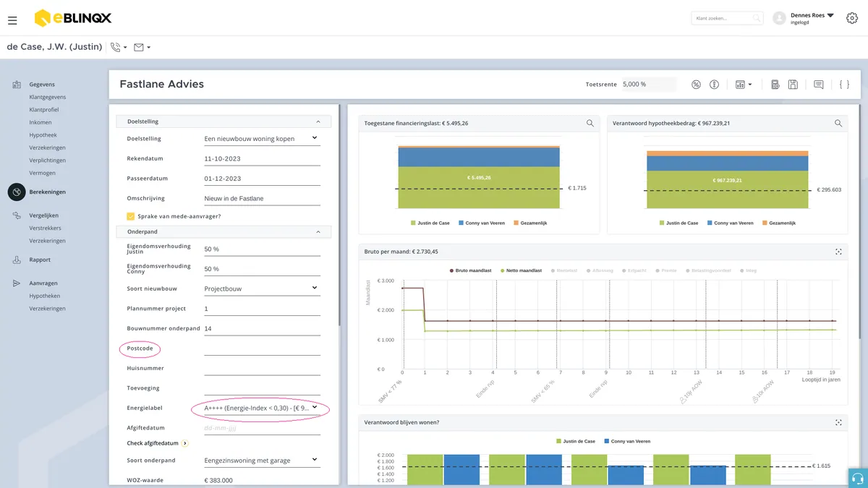
Task: Go to Klantgegevens in sidebar
Action: [x=48, y=97]
